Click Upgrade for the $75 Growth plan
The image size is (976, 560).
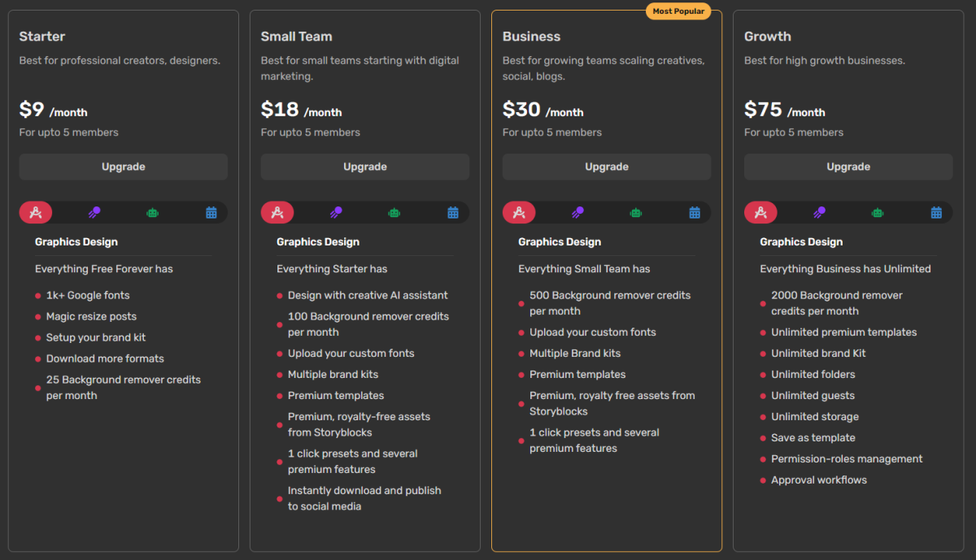pos(848,167)
